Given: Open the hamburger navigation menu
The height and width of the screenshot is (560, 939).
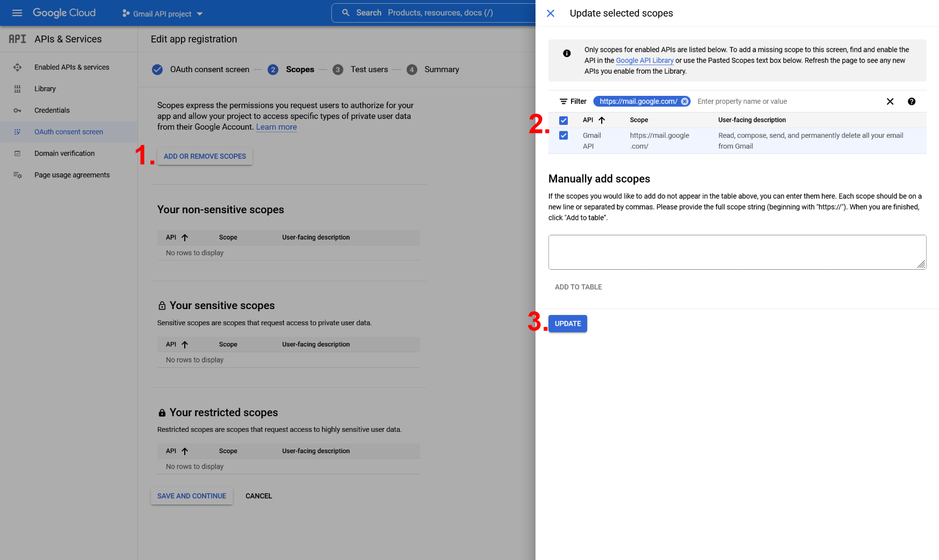Looking at the screenshot, I should 17,13.
